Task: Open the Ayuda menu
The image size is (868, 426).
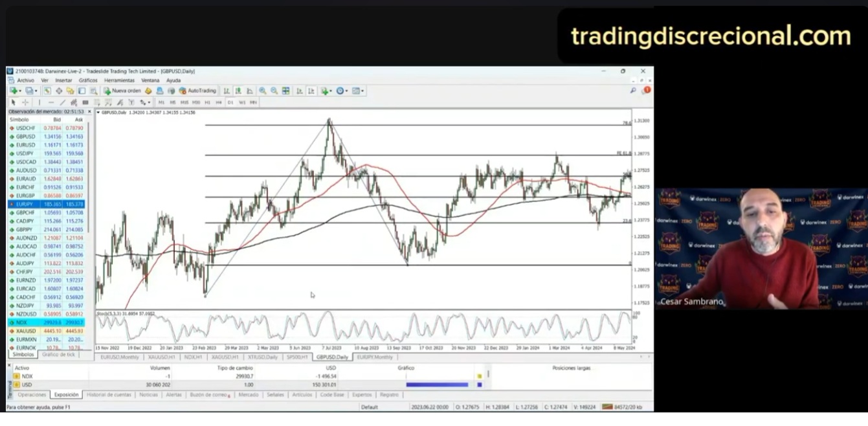Action: (173, 80)
